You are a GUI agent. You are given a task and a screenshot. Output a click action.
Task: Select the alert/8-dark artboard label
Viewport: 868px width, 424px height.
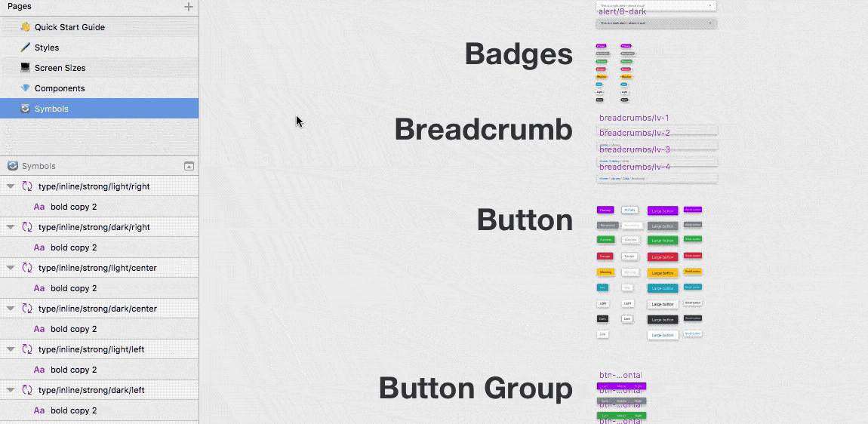622,11
